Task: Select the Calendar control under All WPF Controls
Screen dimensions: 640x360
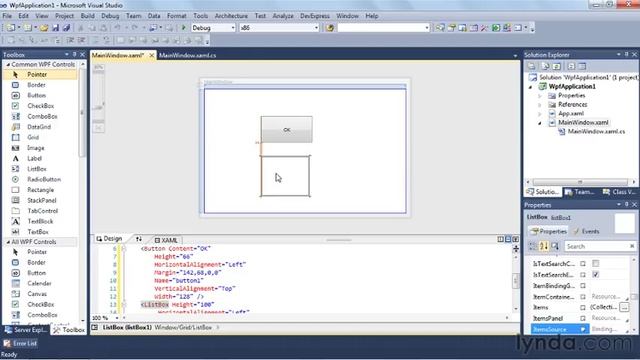Action: tap(40, 283)
